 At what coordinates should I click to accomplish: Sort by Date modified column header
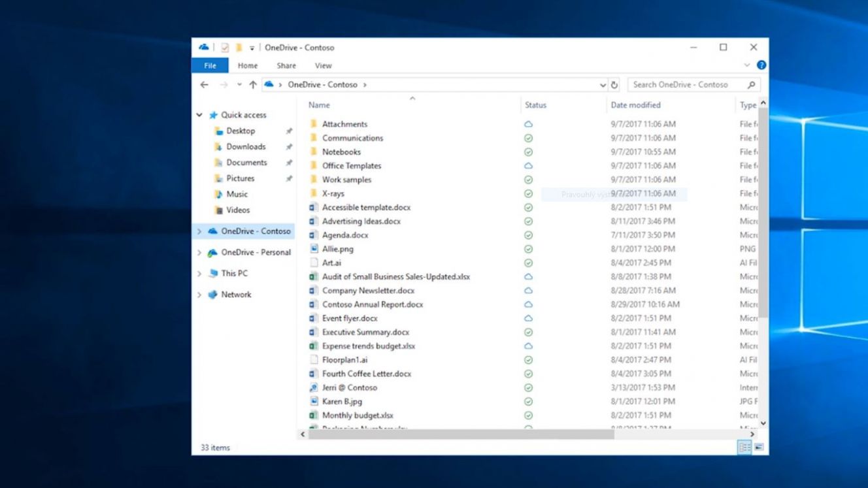coord(635,105)
